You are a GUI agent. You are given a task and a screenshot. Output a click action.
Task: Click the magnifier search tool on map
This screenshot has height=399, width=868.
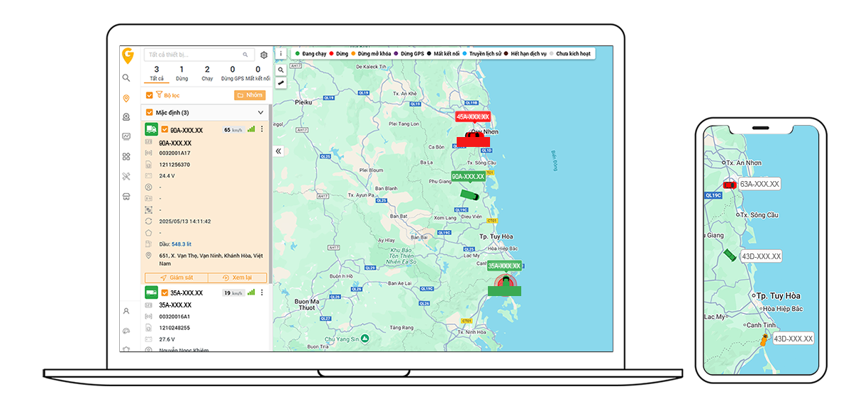pyautogui.click(x=281, y=70)
